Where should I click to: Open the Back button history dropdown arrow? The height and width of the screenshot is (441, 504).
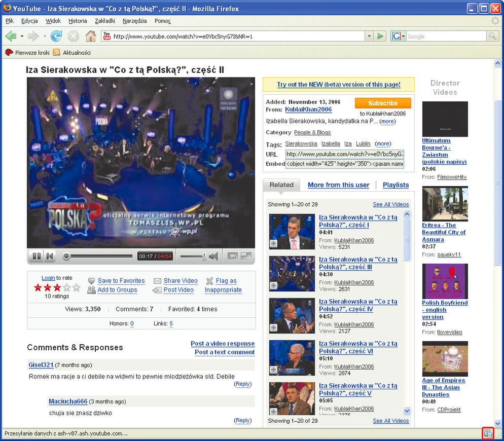point(22,36)
